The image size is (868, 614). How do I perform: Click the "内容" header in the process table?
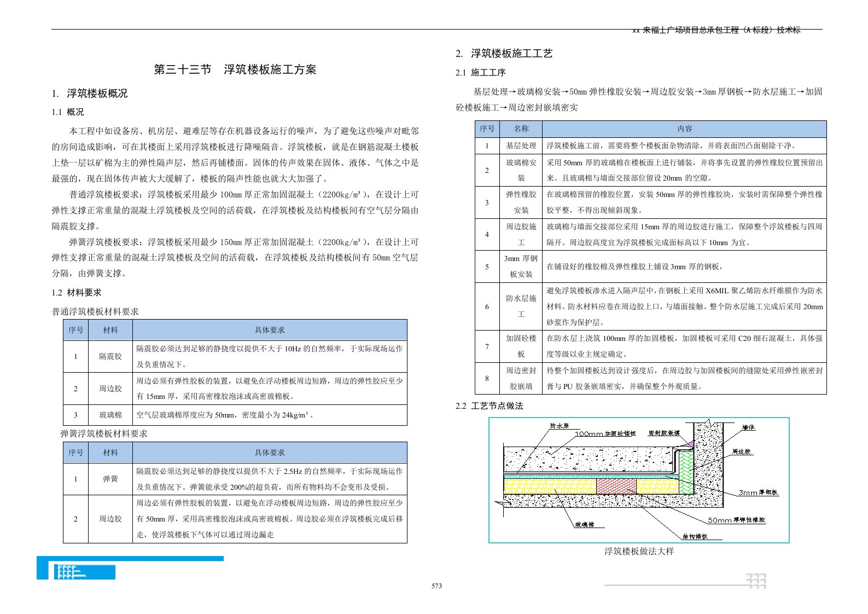pyautogui.click(x=684, y=129)
